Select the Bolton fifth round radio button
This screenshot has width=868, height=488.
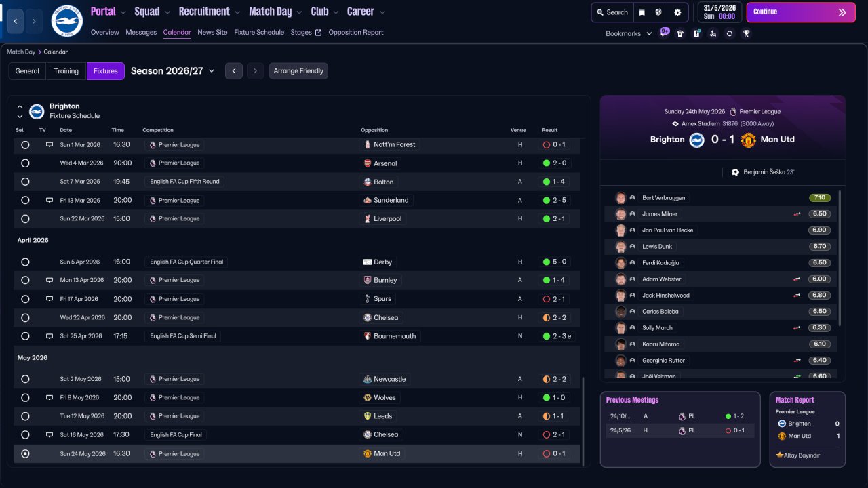25,182
